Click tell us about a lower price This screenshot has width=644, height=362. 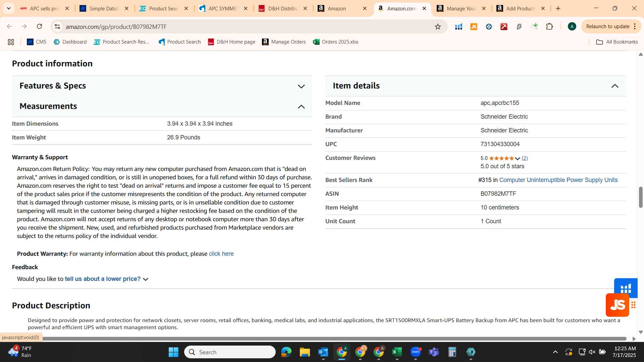pos(103,279)
